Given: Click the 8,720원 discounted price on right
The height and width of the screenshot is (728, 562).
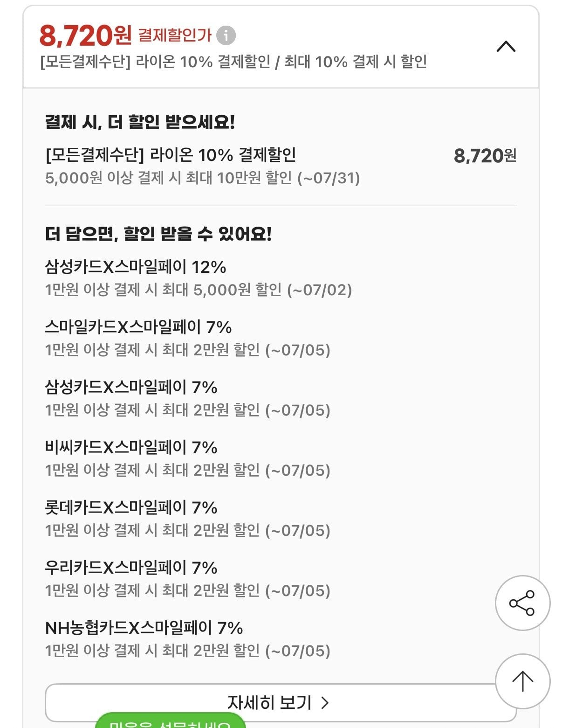Looking at the screenshot, I should click(485, 156).
